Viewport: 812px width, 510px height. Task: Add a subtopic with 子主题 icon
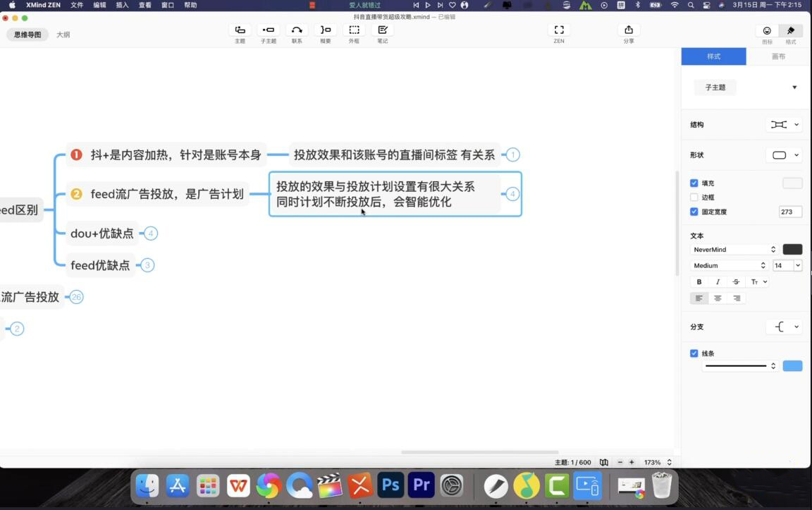tap(268, 30)
